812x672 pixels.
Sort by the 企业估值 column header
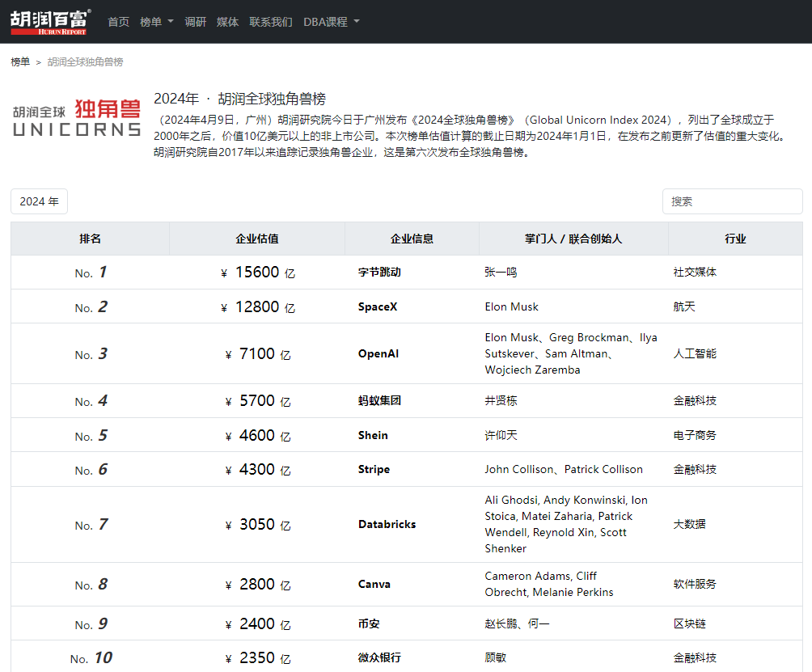coord(256,239)
